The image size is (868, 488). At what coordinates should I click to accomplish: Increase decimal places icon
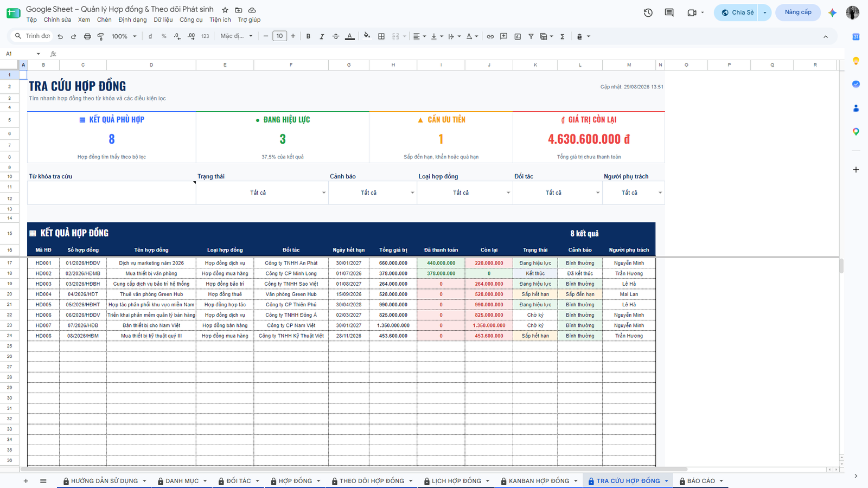pos(191,36)
